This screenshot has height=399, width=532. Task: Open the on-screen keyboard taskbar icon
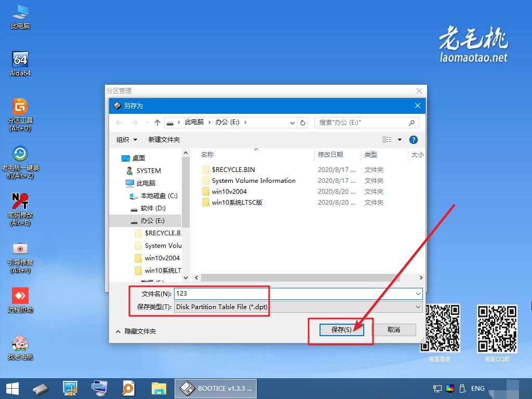(99, 389)
